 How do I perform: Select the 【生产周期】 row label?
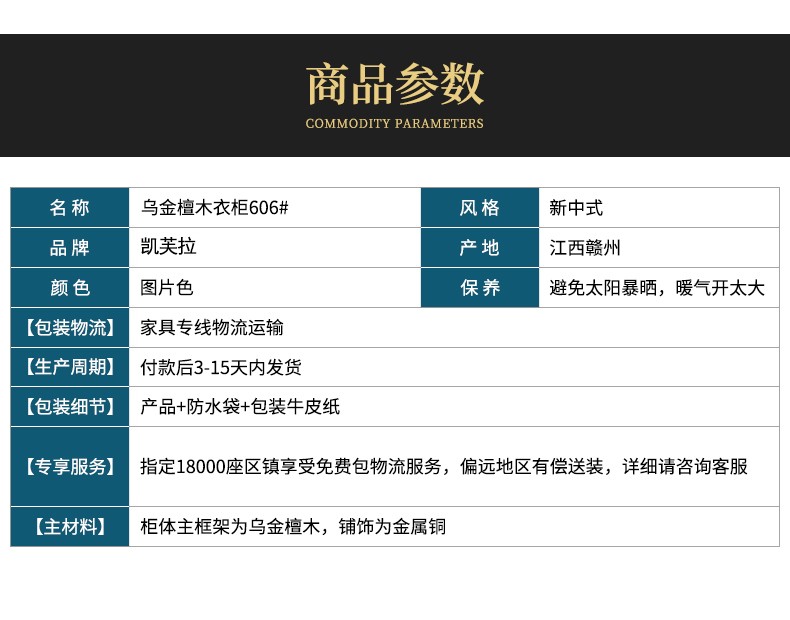point(70,367)
